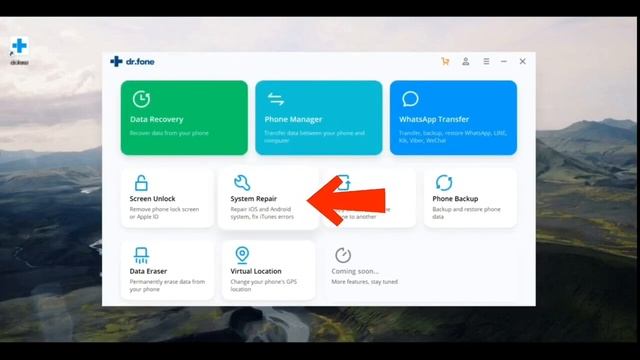Image resolution: width=640 pixels, height=360 pixels.
Task: Open the Phone Manager label
Action: [x=293, y=120]
